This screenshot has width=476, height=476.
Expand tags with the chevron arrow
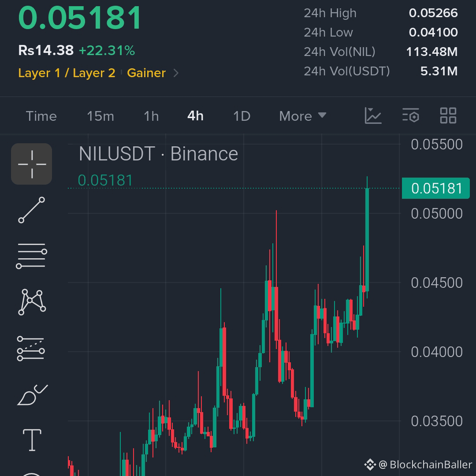coord(176,73)
